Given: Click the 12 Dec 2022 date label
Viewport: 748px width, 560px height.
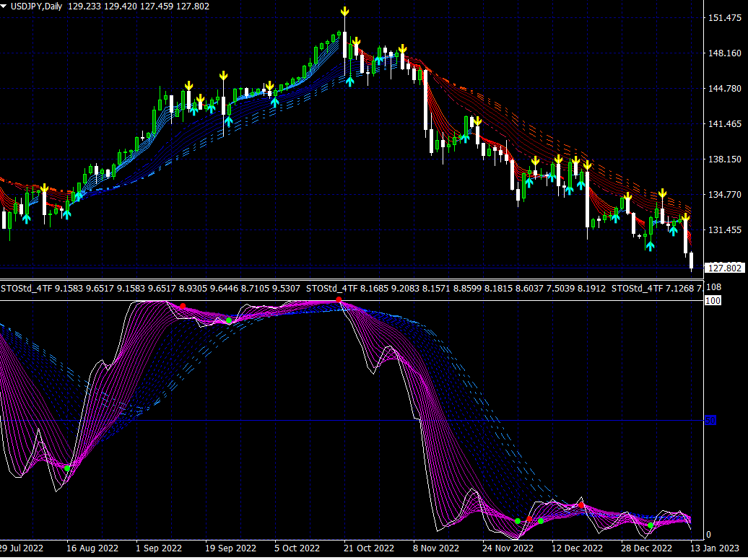Looking at the screenshot, I should click(577, 548).
